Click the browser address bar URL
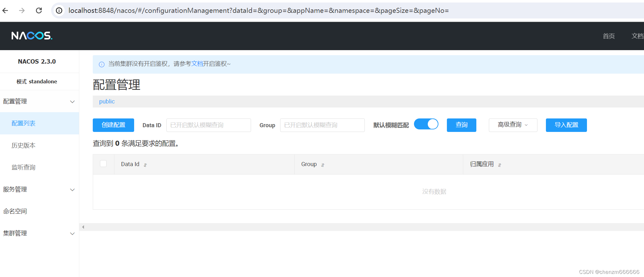Viewport: 644px width, 277px height. pyautogui.click(x=259, y=11)
